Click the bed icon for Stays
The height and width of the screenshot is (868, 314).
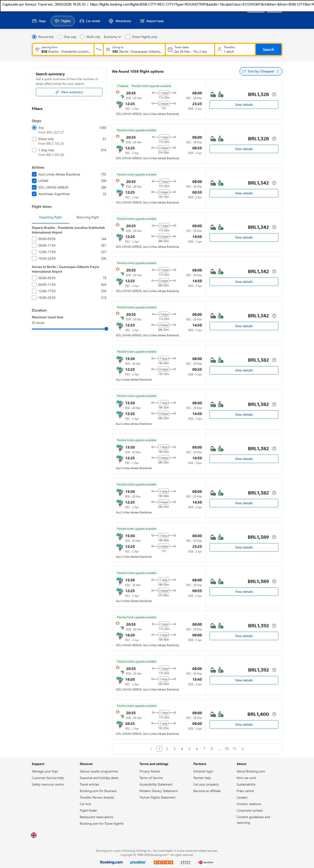point(34,21)
